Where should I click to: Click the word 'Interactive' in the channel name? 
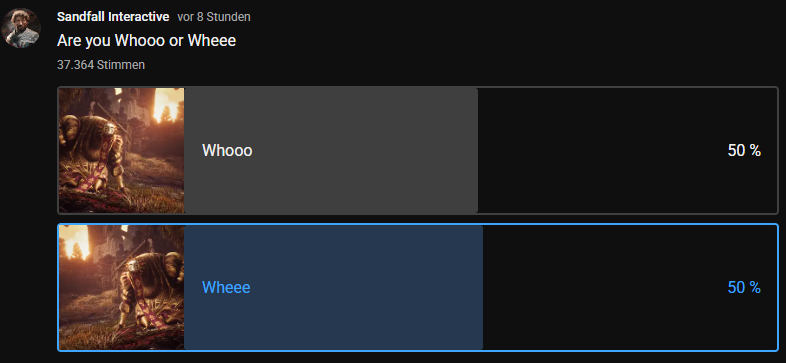click(x=140, y=17)
